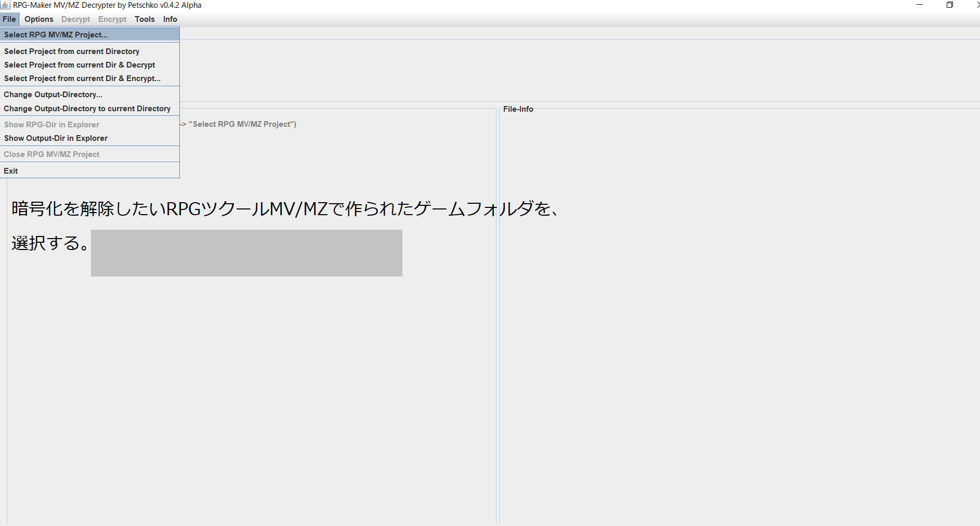Screen dimensions: 980x526
Task: Open the Options menu
Action: tap(39, 19)
